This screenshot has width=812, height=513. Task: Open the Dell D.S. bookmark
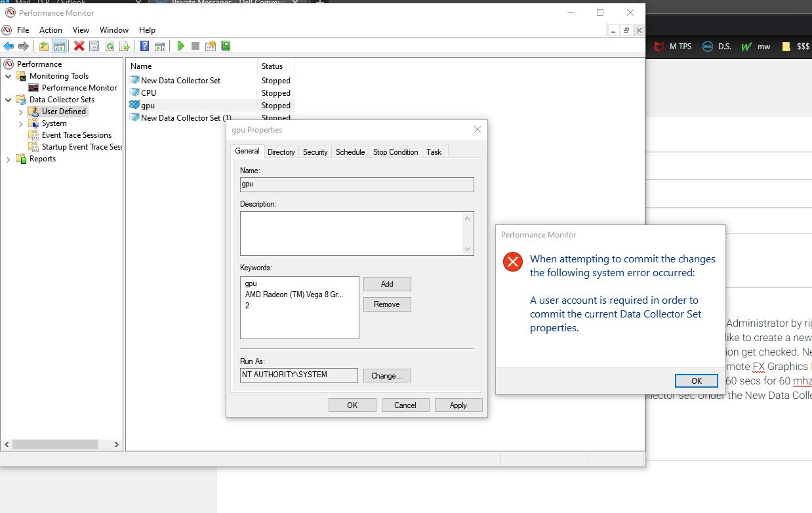click(x=717, y=47)
